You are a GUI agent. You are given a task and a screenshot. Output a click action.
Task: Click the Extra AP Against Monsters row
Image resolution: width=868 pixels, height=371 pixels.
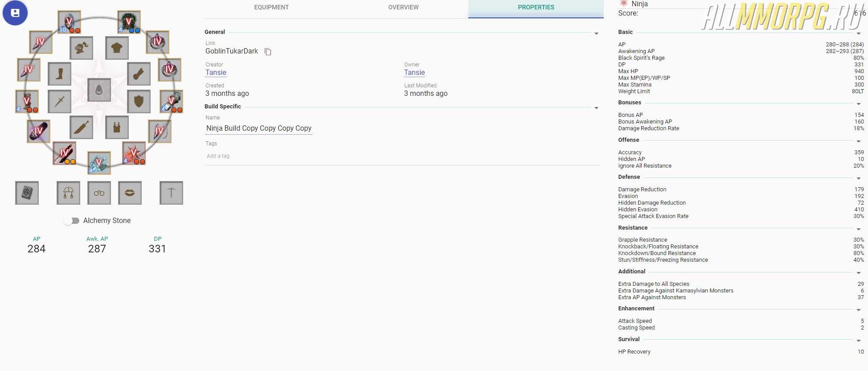tap(741, 297)
